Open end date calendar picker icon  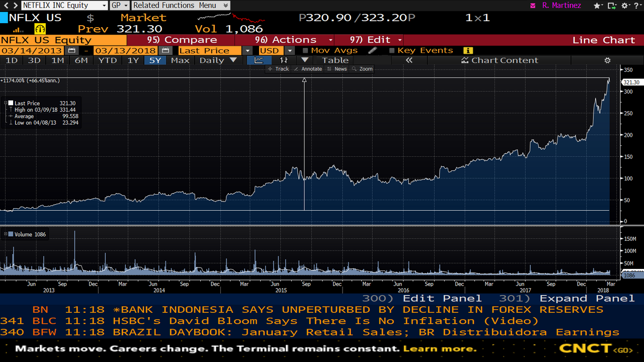point(165,50)
